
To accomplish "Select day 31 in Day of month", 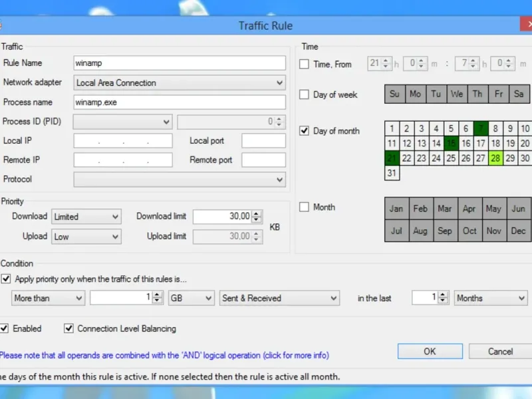I will 392,173.
